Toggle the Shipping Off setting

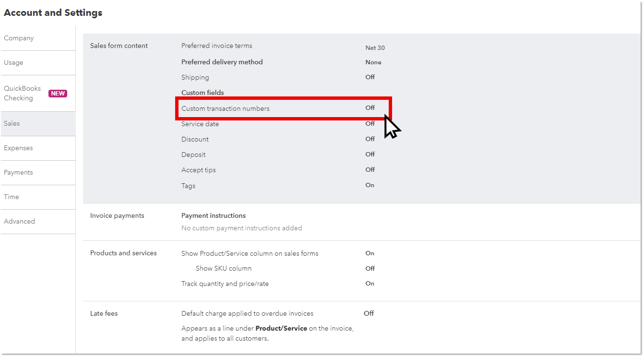(x=370, y=77)
